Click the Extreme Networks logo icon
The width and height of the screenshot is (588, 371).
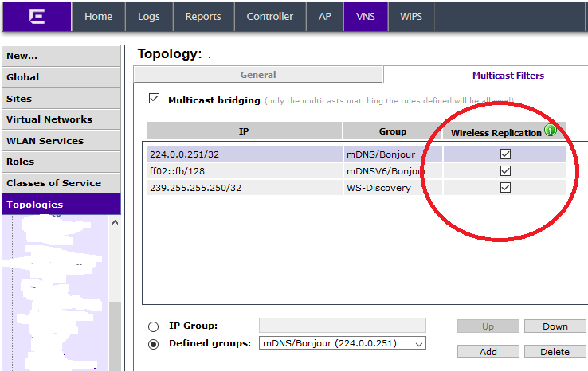36,17
